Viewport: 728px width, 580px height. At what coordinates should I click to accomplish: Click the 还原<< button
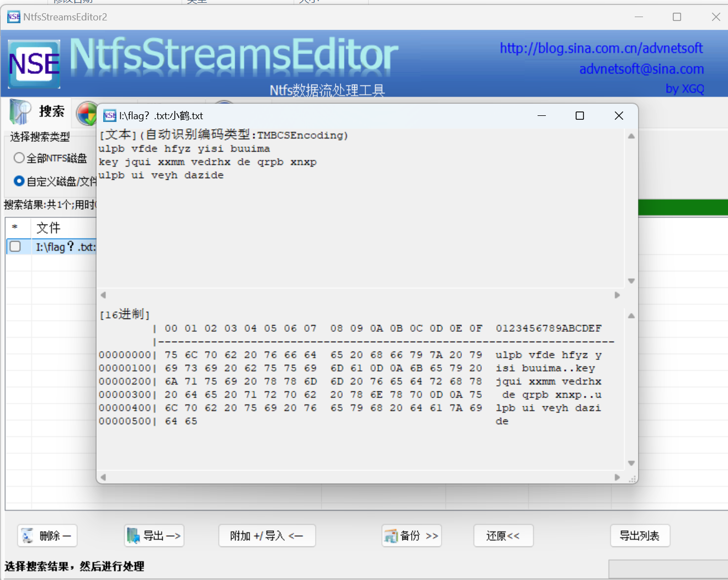(503, 535)
